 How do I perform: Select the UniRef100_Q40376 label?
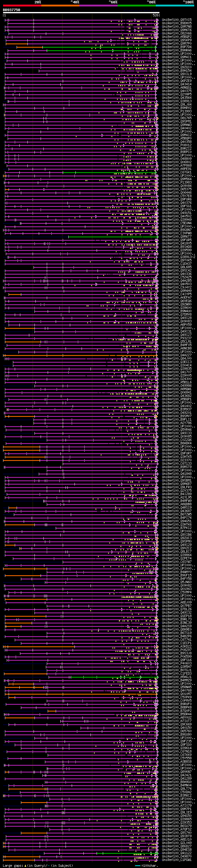[x=177, y=203]
